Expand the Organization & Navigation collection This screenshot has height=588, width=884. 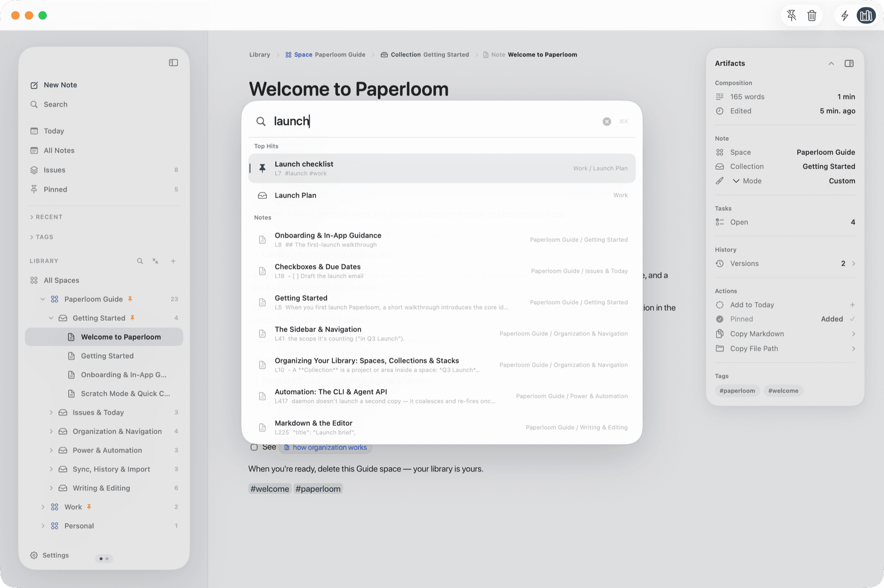click(51, 431)
